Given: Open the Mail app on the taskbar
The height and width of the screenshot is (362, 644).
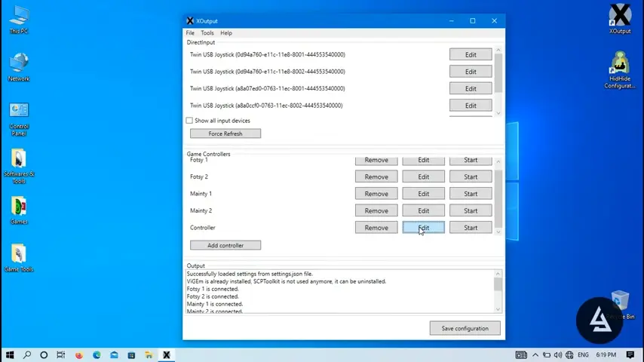Looking at the screenshot, I should pos(114,355).
